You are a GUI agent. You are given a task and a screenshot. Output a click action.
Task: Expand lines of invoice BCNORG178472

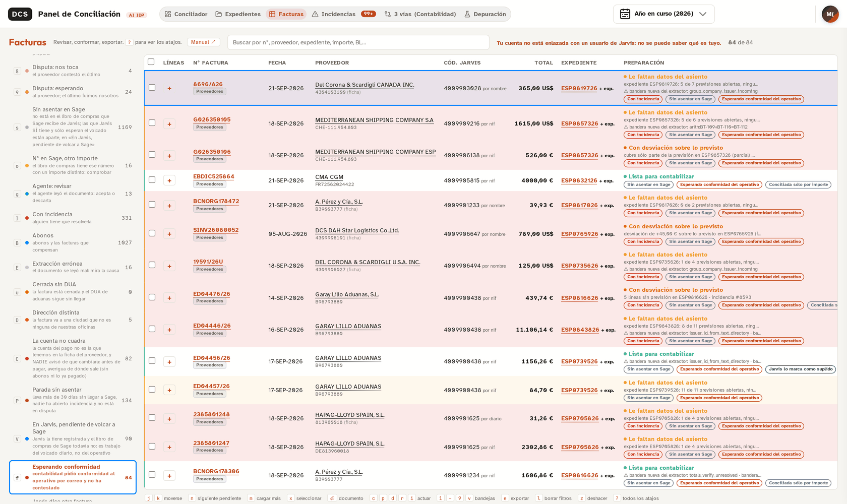tap(169, 206)
